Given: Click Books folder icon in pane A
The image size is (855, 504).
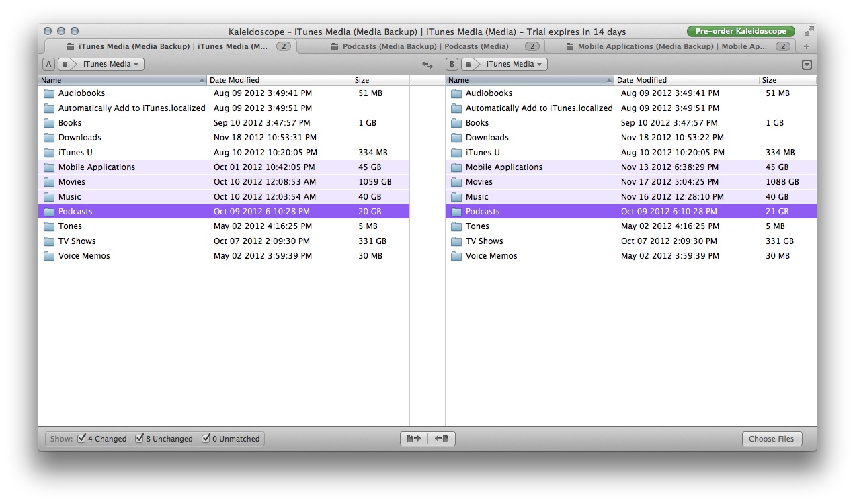Looking at the screenshot, I should (49, 123).
